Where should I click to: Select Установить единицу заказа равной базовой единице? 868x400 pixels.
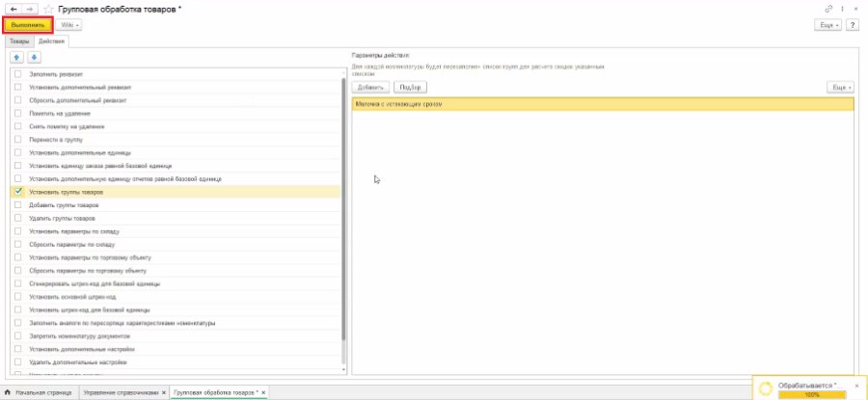[x=100, y=166]
